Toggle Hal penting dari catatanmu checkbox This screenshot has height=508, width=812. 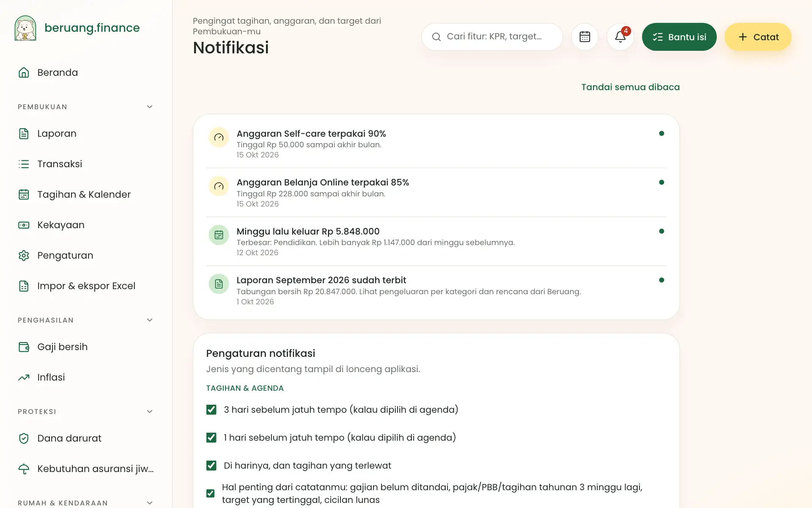[210, 493]
